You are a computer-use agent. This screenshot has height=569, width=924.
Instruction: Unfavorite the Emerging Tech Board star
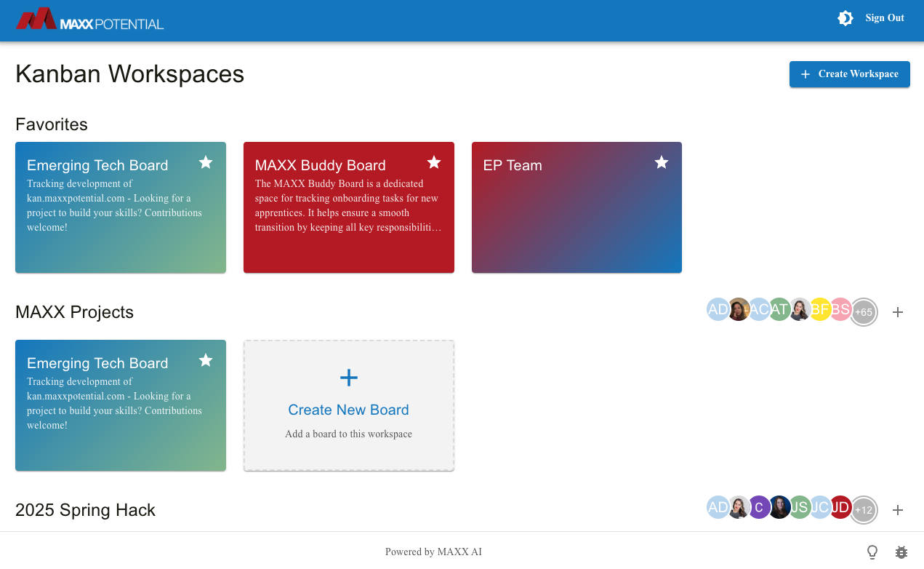click(x=206, y=162)
